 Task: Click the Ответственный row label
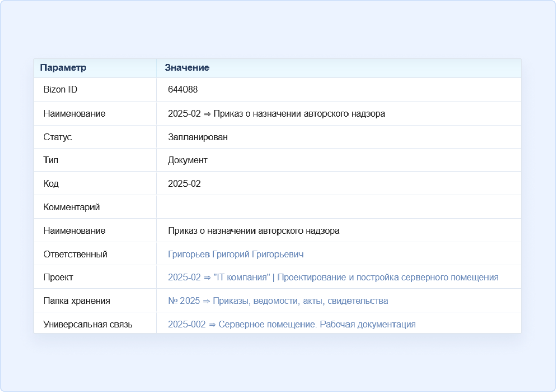point(75,254)
